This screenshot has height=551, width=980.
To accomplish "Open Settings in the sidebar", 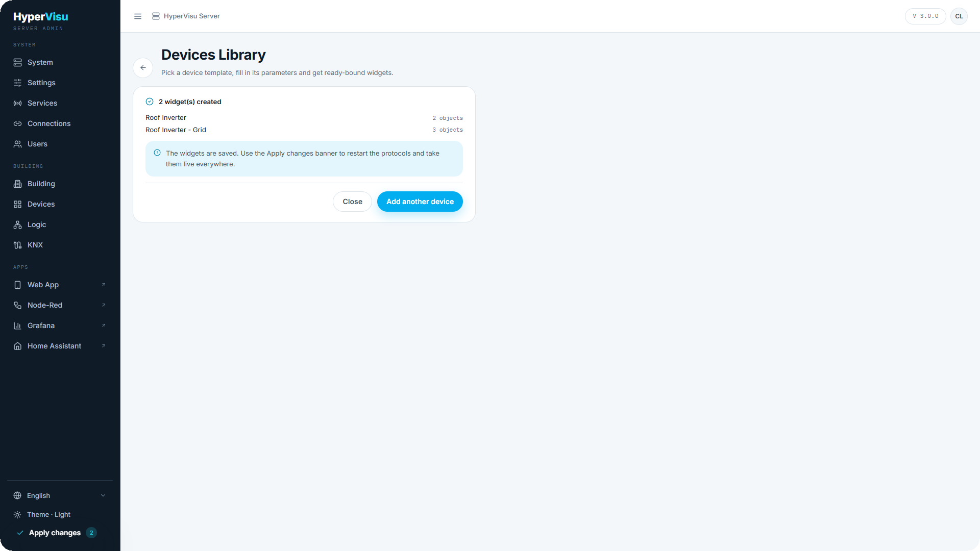I will [x=60, y=83].
